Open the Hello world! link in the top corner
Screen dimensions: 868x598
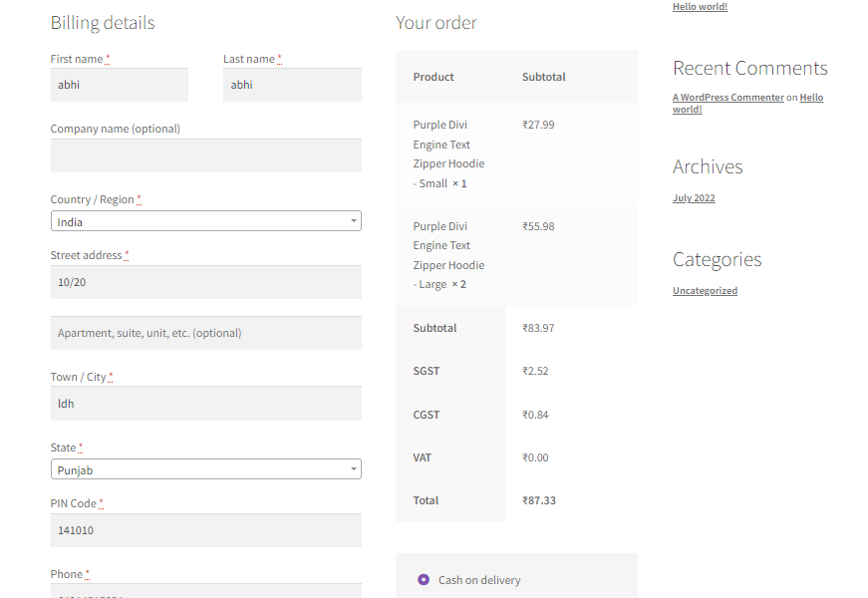point(700,7)
